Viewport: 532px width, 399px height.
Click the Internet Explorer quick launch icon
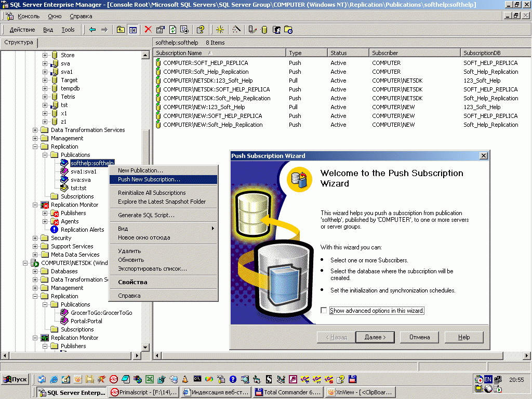[54, 379]
